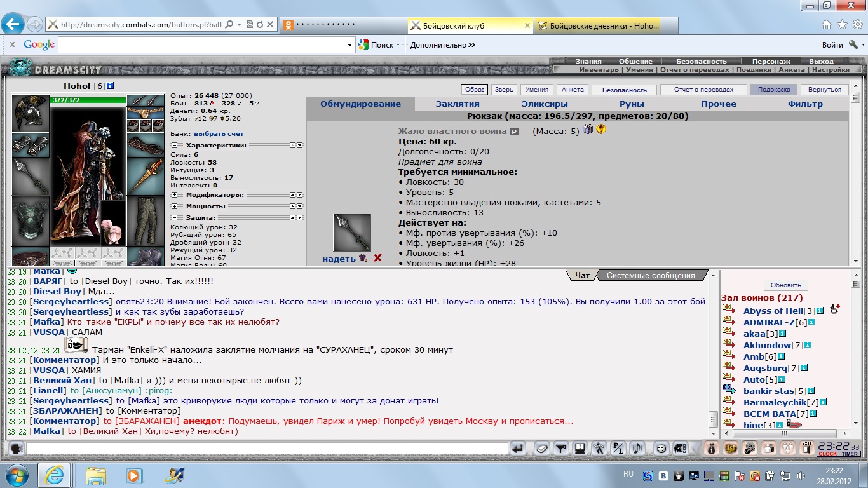Click the helmet icon next to smiley
This screenshot has width=868, height=488.
pos(681,449)
